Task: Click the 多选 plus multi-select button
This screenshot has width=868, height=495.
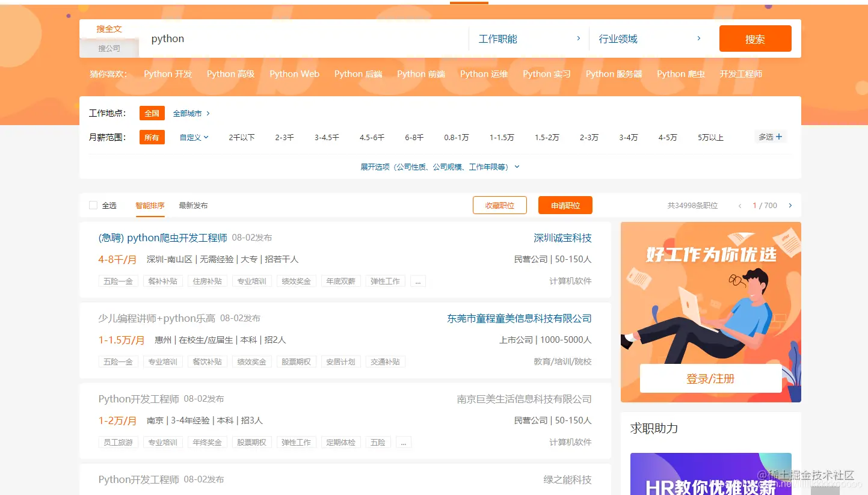Action: point(771,137)
